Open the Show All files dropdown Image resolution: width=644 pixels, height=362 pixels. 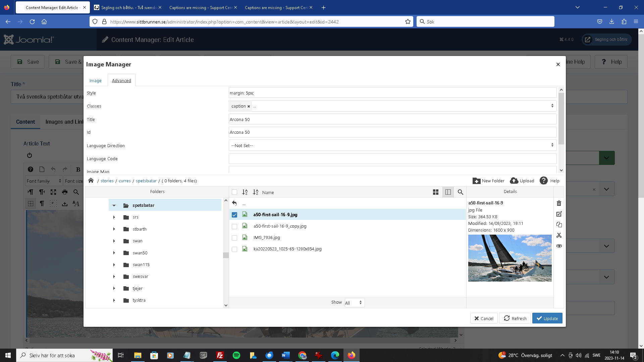coord(354,303)
